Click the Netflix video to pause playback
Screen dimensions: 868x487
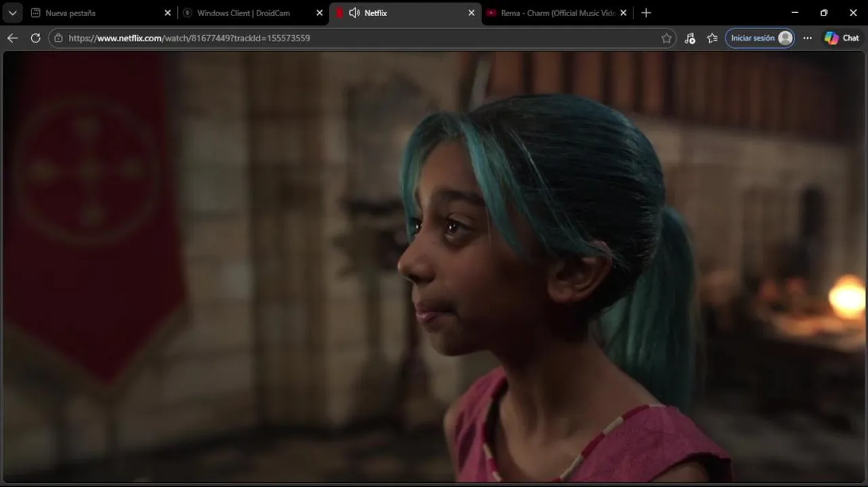[x=434, y=267]
